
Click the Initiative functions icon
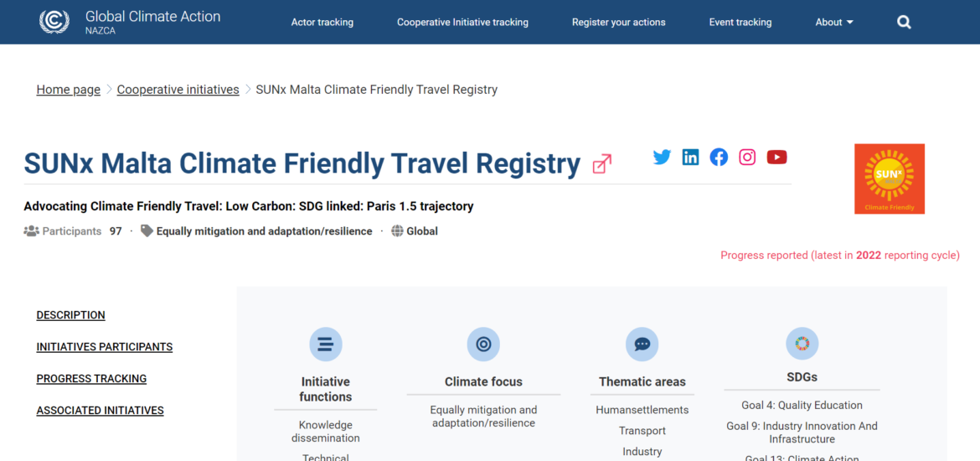pyautogui.click(x=326, y=344)
